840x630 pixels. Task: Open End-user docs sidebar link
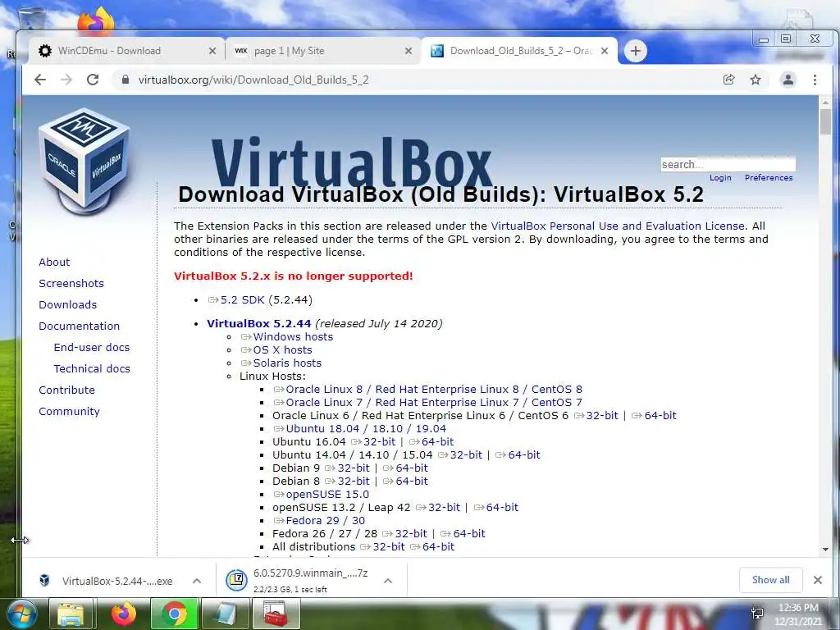(92, 348)
